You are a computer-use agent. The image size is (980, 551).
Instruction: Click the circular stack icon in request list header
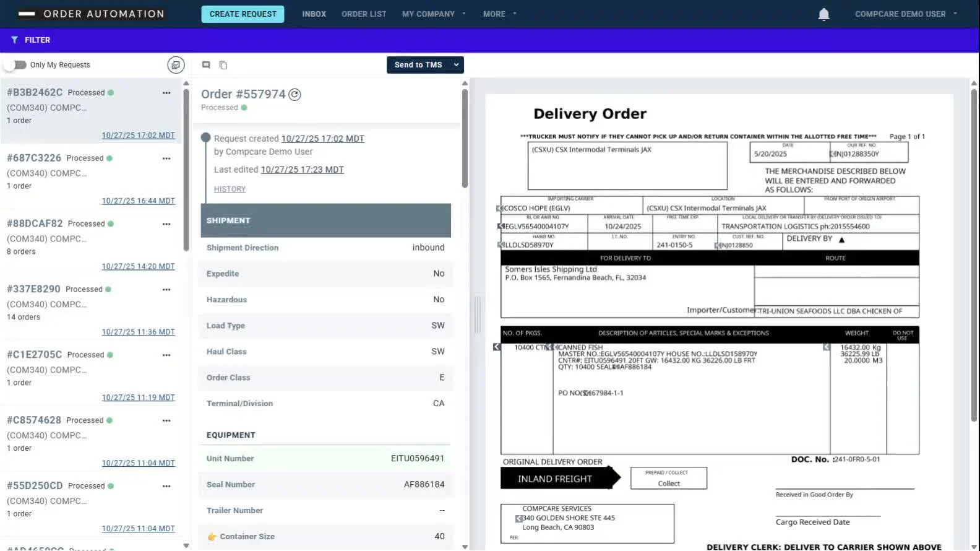click(176, 65)
